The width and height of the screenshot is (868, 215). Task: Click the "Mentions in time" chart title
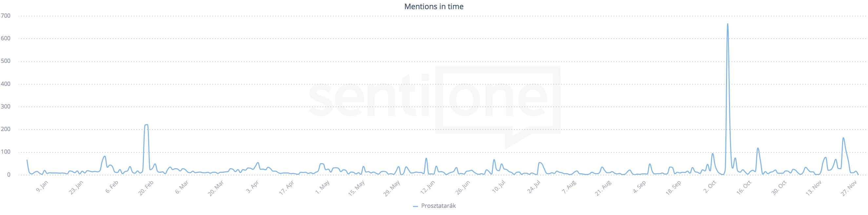click(x=434, y=7)
